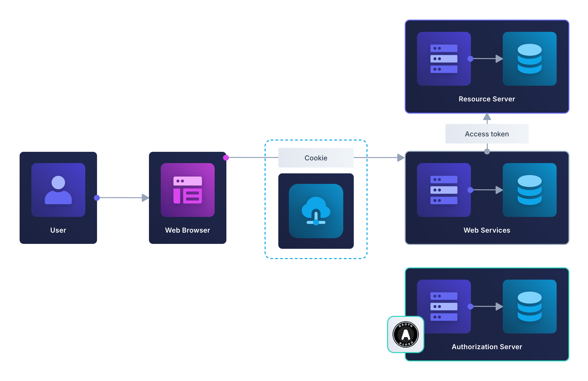
Task: Click the magenta connector dot on Web Browser
Action: coord(226,157)
